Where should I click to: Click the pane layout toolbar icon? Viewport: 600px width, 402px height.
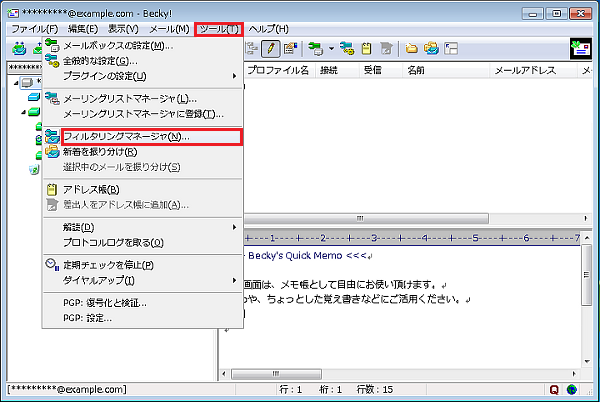[x=451, y=49]
